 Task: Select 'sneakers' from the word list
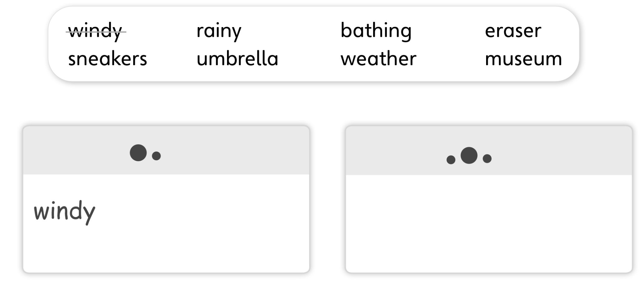(107, 59)
